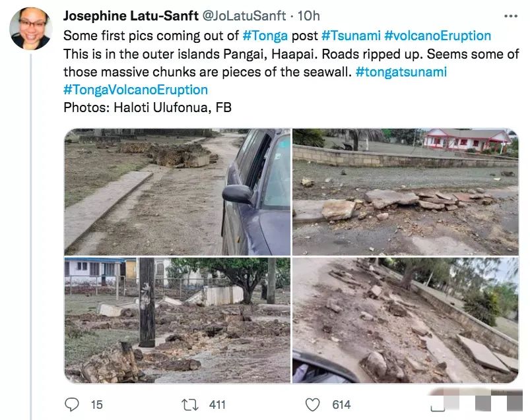Screen dimensions: 530x420
Task: Click the retweet arrows icon
Action: tap(190, 404)
